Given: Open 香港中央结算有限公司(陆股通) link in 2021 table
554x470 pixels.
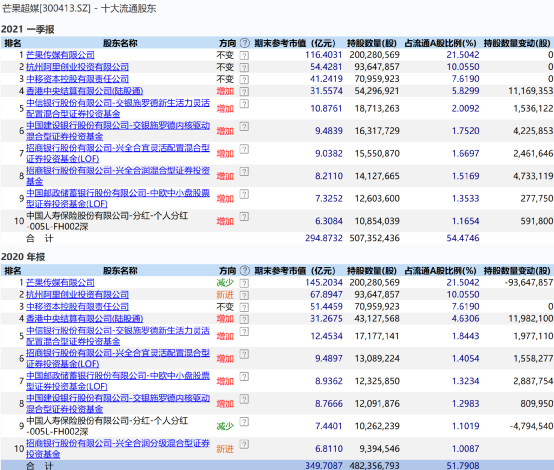Looking at the screenshot, I should (84, 91).
